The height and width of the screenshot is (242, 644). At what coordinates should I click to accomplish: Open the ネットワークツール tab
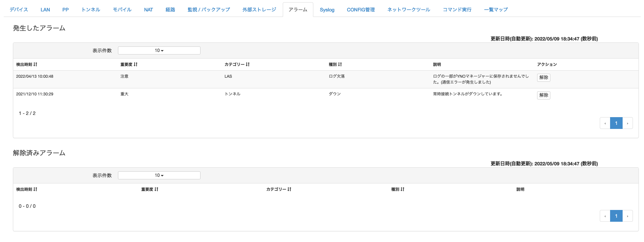[408, 10]
